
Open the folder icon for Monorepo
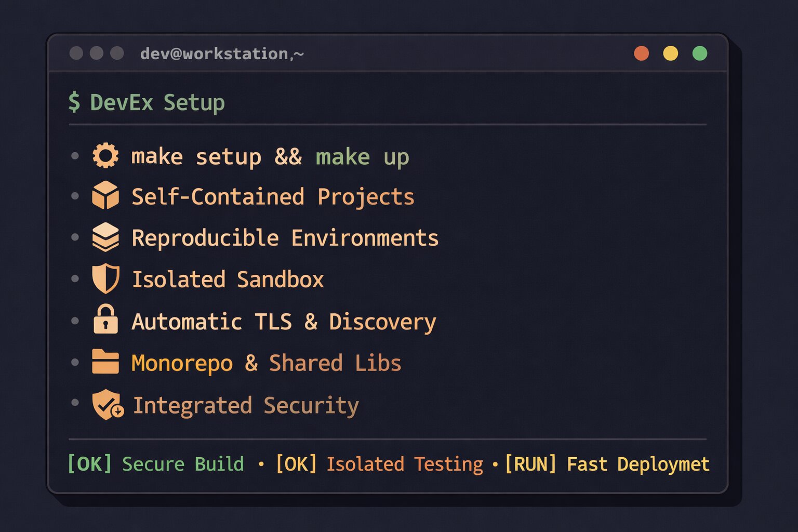click(x=105, y=362)
